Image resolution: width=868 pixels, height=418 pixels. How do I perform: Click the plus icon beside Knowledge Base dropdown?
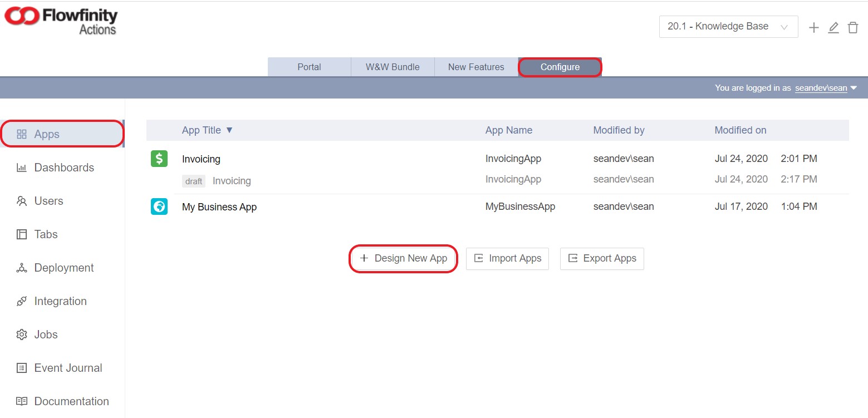(814, 27)
